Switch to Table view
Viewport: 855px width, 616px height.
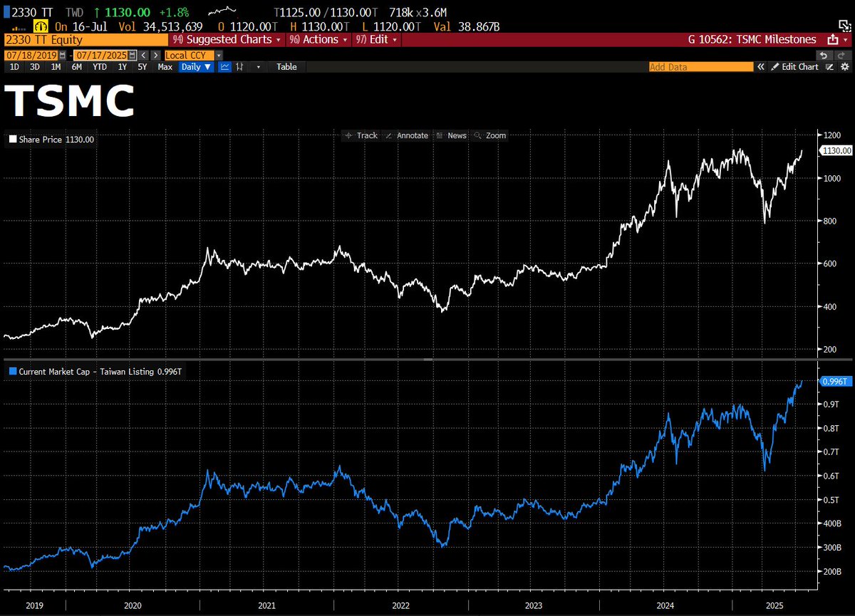pyautogui.click(x=286, y=66)
